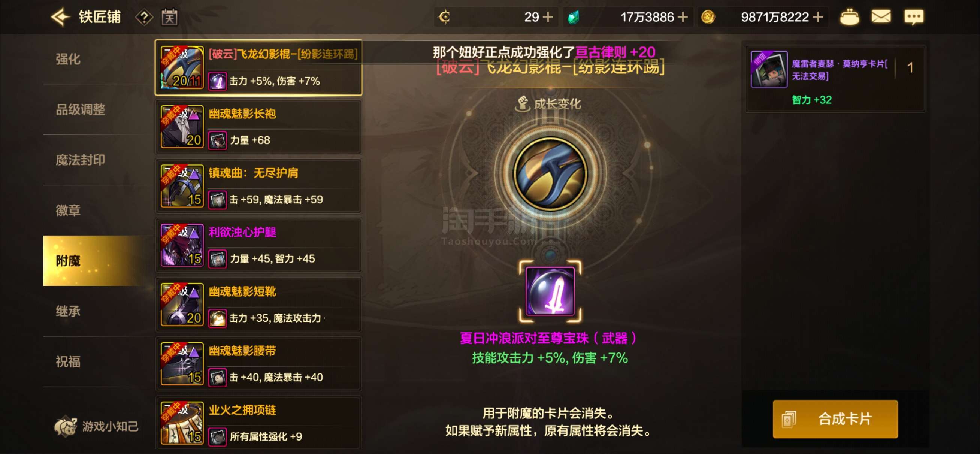Open the calendar icon next to help
Viewport: 980px width, 454px height.
[169, 17]
